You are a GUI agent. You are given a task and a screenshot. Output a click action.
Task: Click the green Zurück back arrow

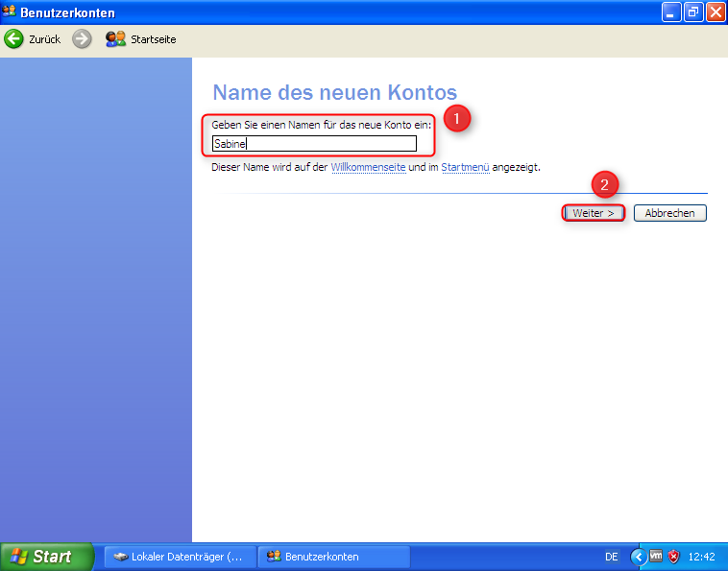(13, 39)
